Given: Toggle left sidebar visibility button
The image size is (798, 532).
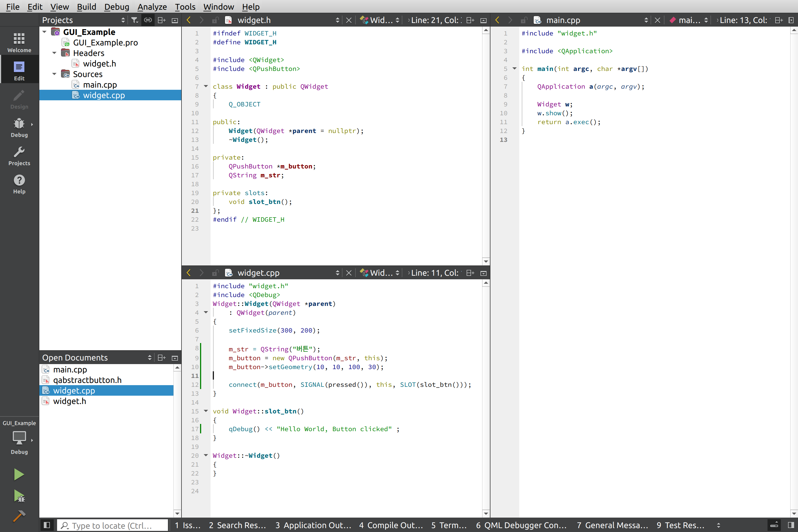Looking at the screenshot, I should pos(47,525).
